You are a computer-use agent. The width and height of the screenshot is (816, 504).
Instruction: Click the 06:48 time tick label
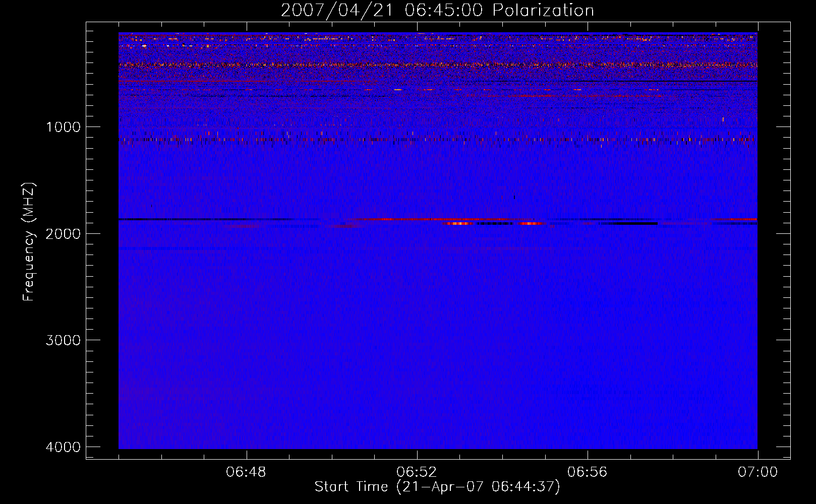pyautogui.click(x=246, y=472)
